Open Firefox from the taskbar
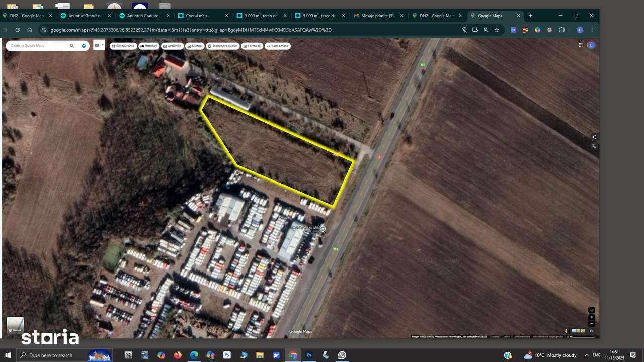 (178, 355)
